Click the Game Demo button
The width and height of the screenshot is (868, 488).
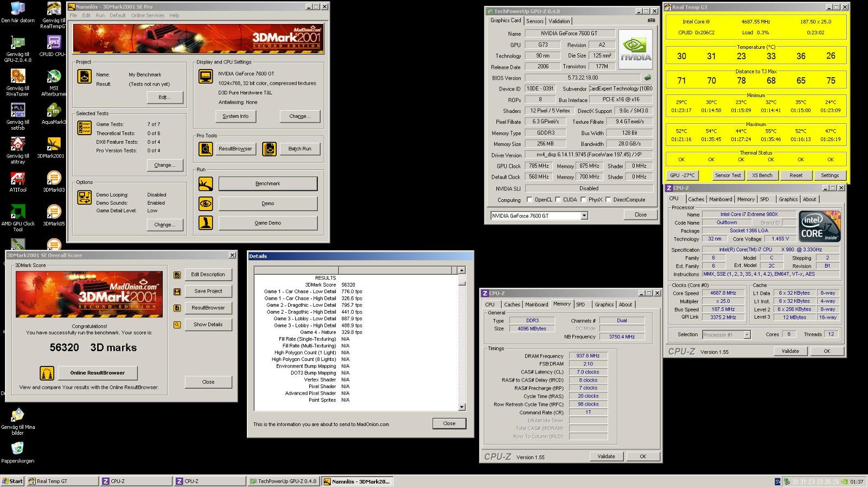tap(268, 223)
